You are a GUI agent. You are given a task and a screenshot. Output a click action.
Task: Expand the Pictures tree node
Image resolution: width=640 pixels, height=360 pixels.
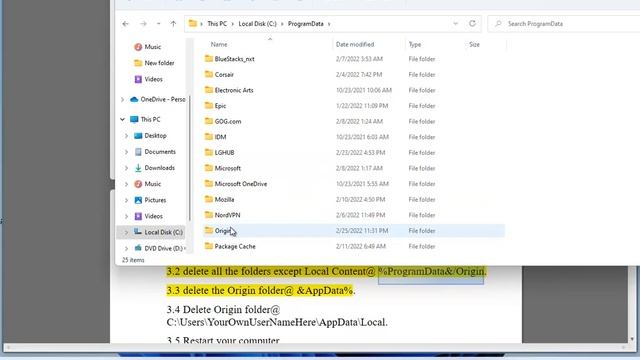pos(126,200)
